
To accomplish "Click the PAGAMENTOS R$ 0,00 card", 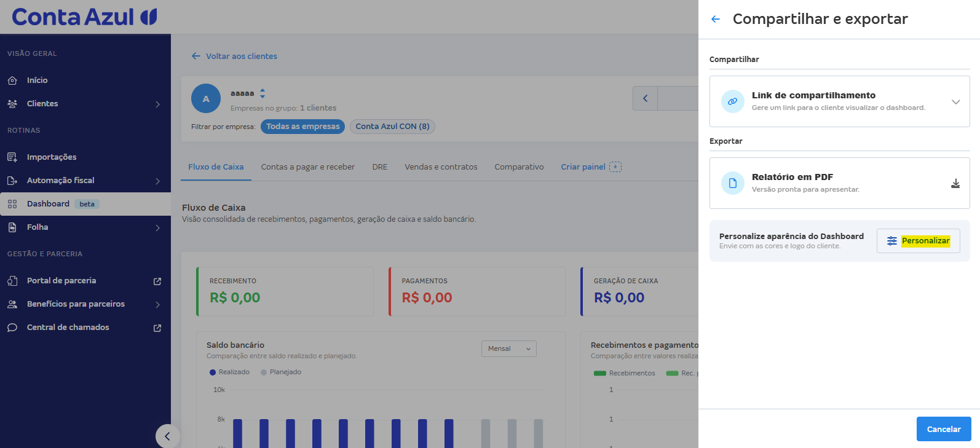I will click(x=476, y=291).
